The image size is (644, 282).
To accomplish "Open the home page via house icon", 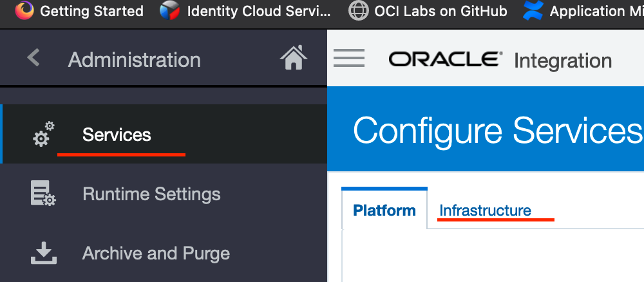I will coord(294,57).
